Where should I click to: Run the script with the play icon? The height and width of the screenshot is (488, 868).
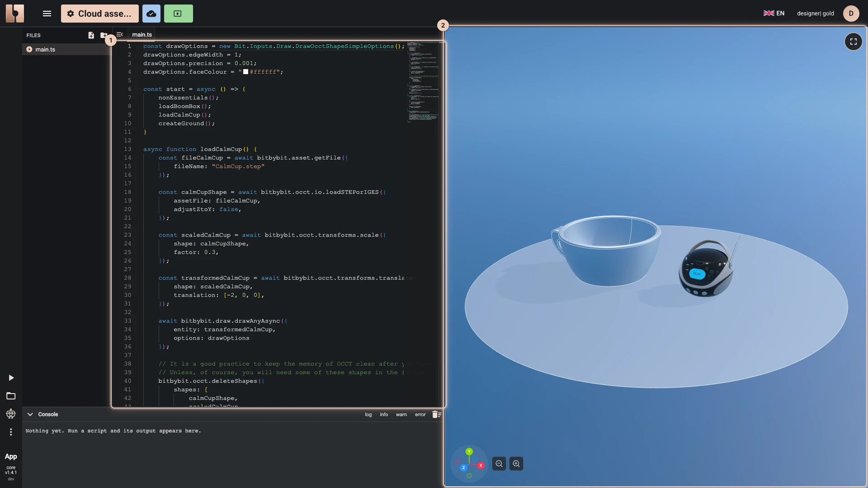11,378
